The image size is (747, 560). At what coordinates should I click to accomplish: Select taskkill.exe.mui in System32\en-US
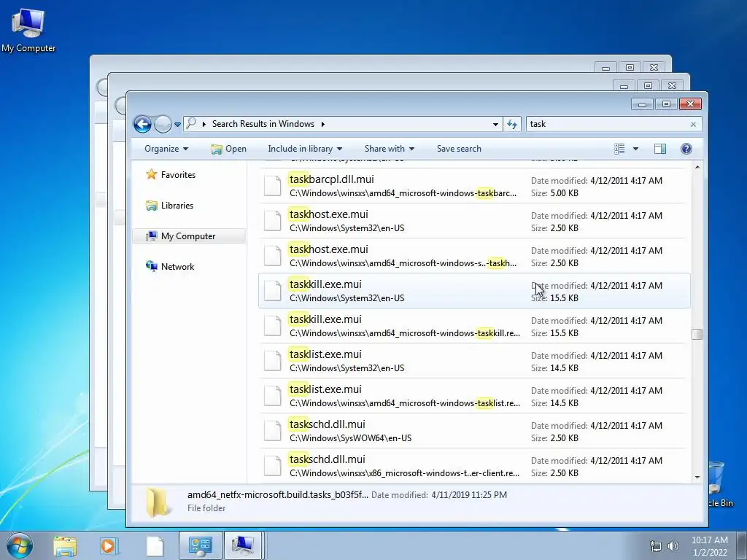click(473, 290)
